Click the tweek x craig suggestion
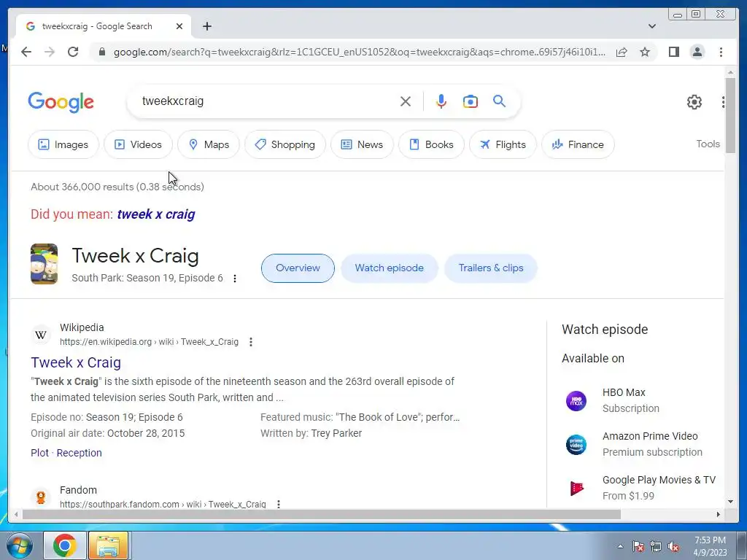Image resolution: width=747 pixels, height=560 pixels. pos(156,214)
